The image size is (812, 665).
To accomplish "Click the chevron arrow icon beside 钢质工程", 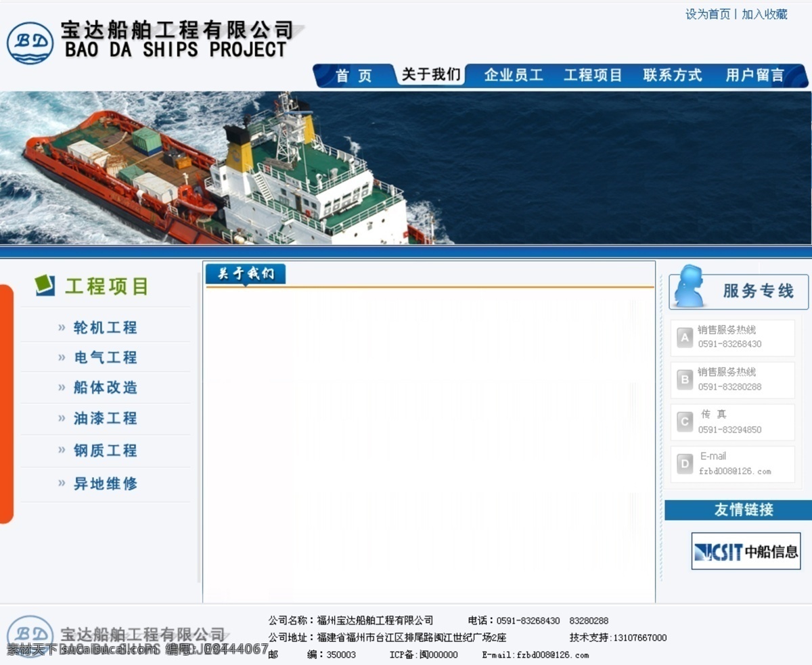I will point(62,450).
